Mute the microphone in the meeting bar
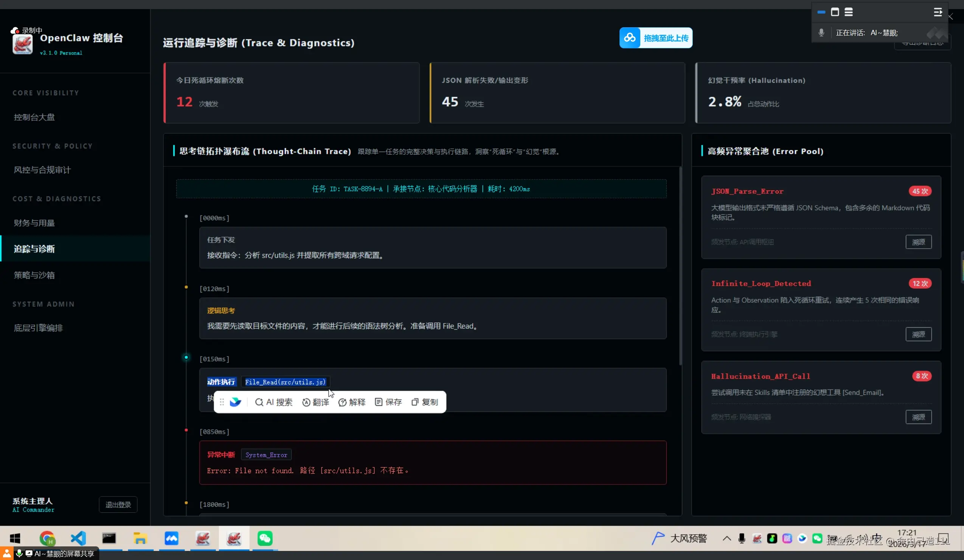 (x=821, y=33)
